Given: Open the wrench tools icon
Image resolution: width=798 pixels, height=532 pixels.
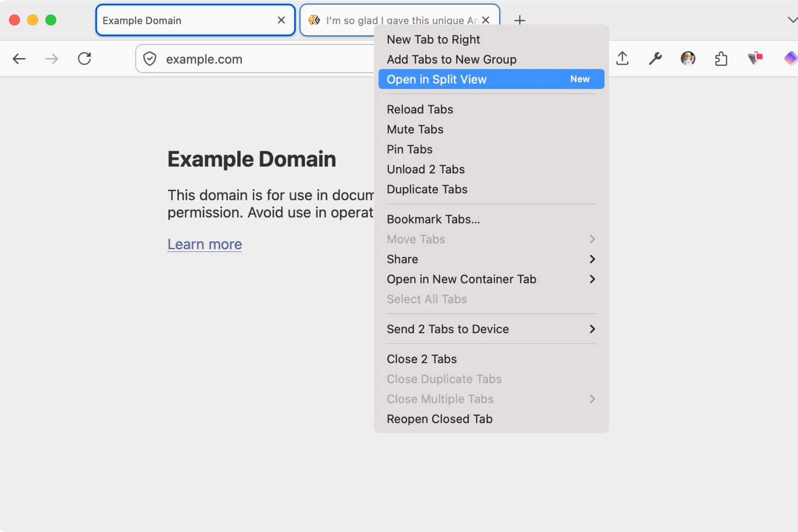Looking at the screenshot, I should (655, 59).
